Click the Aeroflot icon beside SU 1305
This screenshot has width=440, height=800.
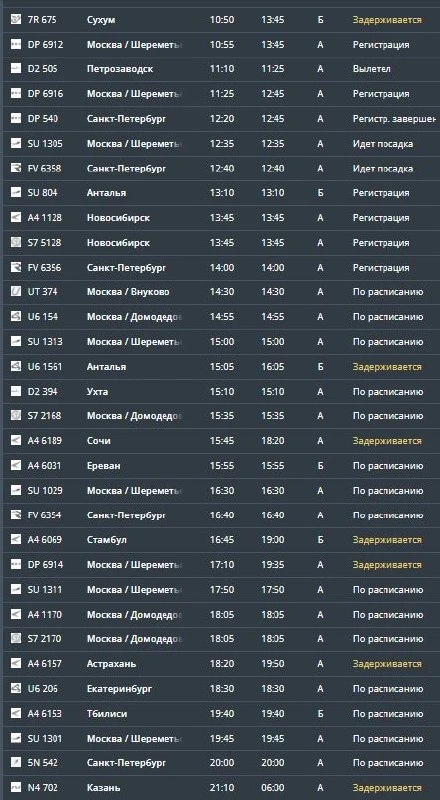pos(16,144)
